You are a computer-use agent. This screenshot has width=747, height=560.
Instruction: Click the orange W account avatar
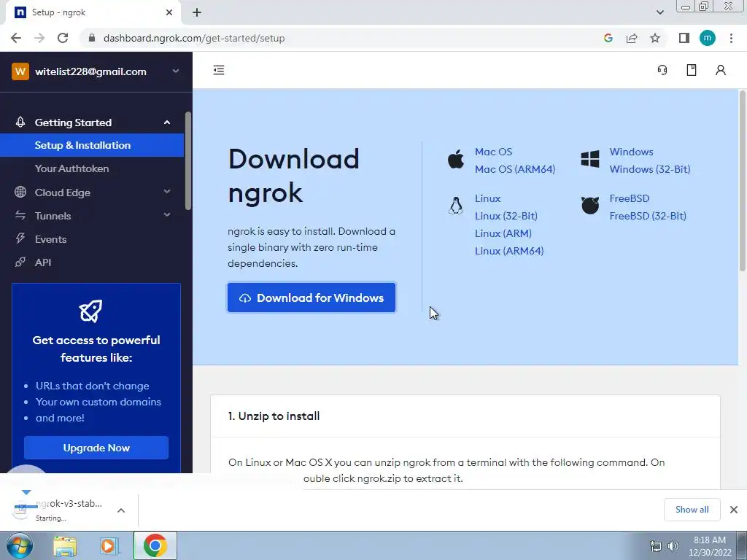click(x=20, y=71)
